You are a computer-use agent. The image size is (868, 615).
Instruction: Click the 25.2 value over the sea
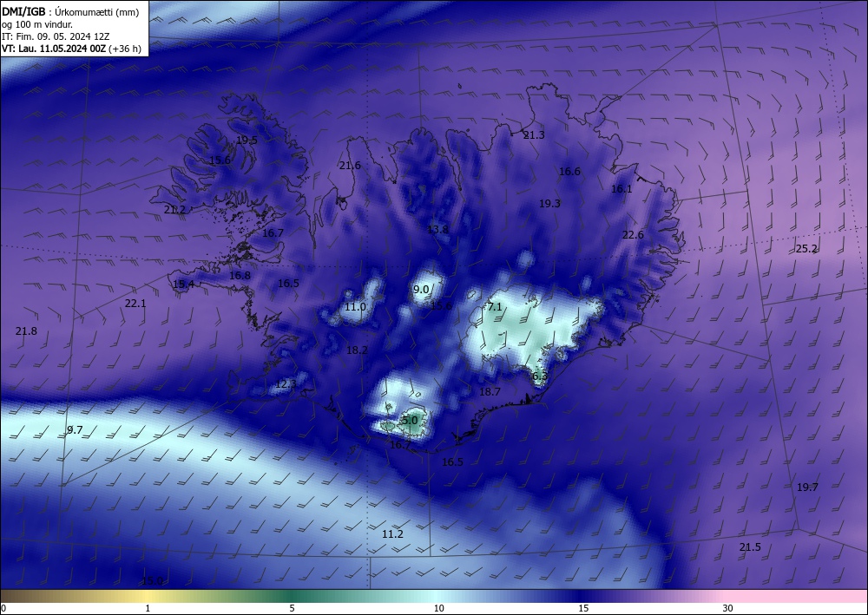(x=806, y=249)
